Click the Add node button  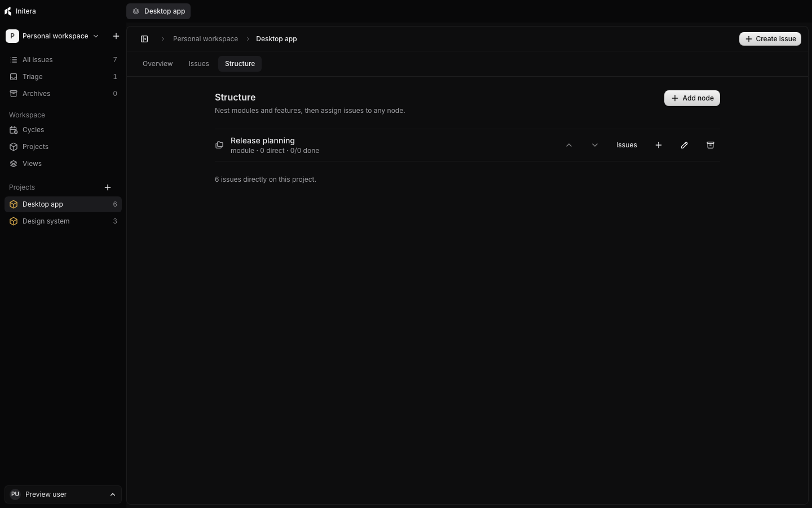tap(692, 98)
